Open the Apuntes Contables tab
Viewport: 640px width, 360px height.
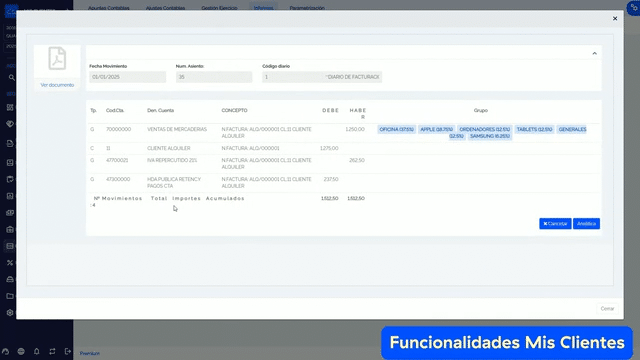click(109, 8)
